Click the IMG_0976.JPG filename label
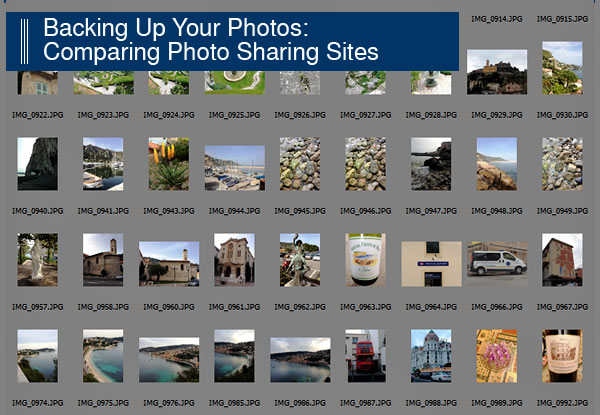Viewport: 600px width, 415px height. (169, 403)
